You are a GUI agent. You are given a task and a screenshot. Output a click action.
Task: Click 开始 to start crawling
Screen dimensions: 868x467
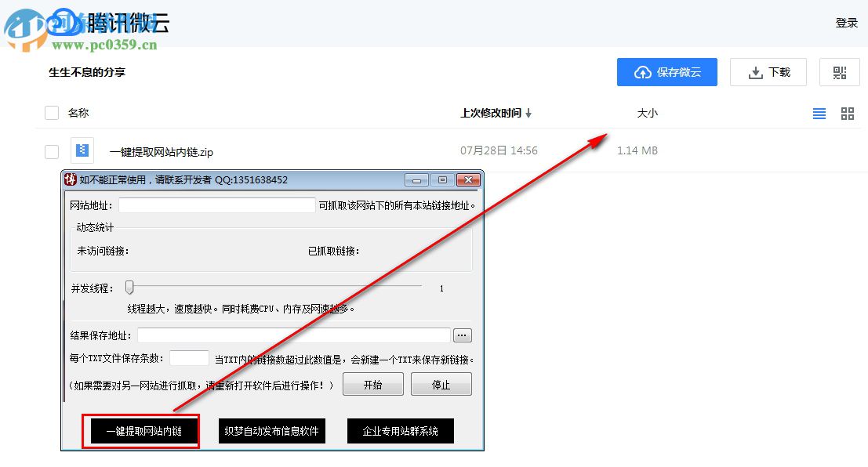click(x=372, y=384)
